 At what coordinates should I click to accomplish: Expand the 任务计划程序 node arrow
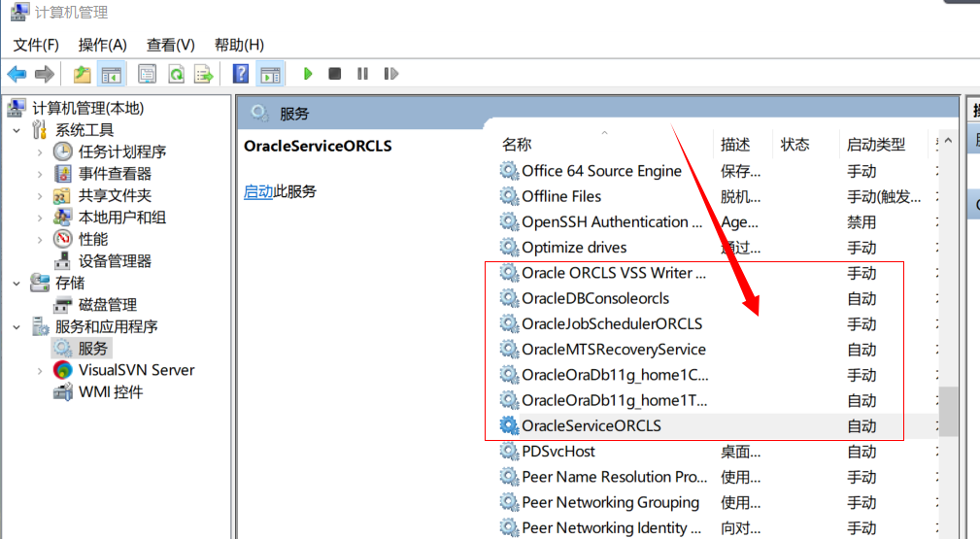coord(40,152)
